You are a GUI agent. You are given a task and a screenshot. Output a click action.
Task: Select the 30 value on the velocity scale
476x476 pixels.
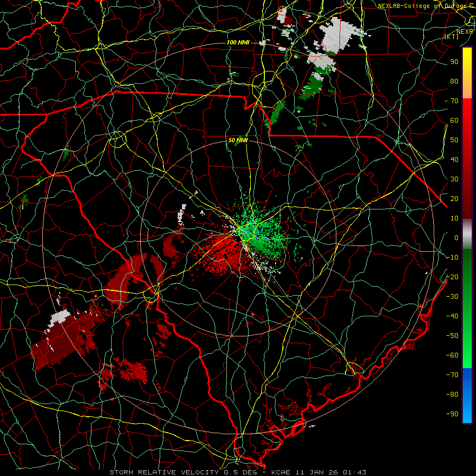(454, 179)
